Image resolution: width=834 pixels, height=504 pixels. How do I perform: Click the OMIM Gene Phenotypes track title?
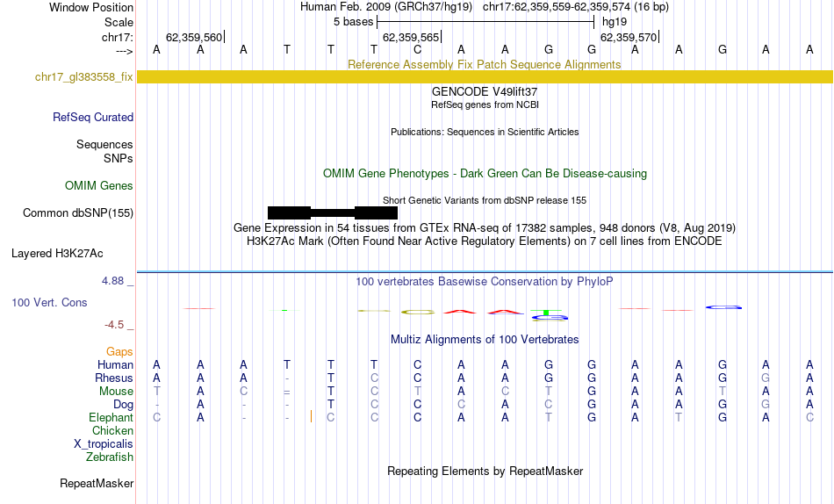485,174
